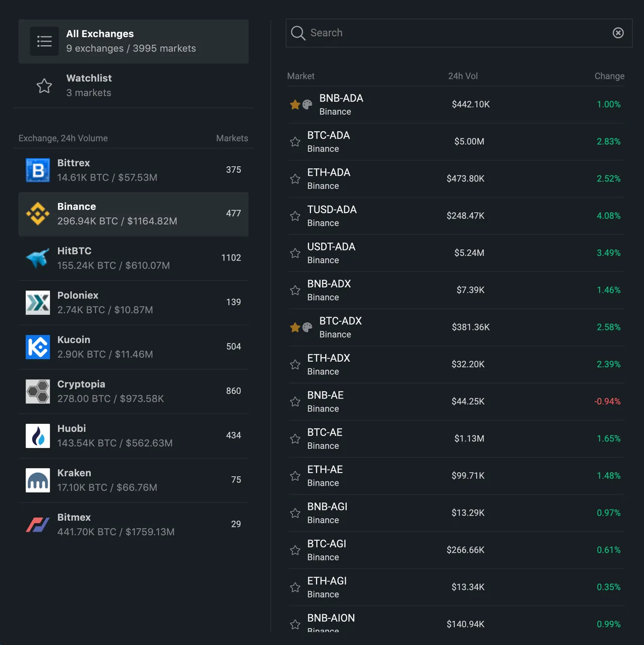This screenshot has height=645, width=644.
Task: Focus the Search input field
Action: coord(459,33)
